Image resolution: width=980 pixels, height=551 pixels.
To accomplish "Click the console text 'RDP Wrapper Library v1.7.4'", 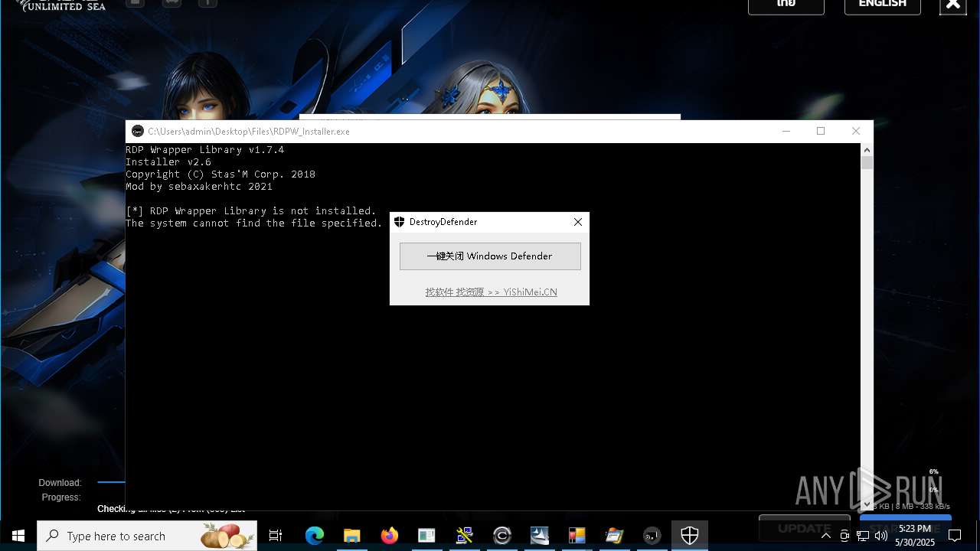I will tap(205, 150).
